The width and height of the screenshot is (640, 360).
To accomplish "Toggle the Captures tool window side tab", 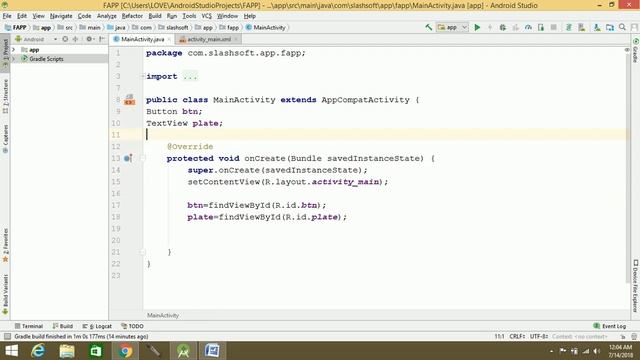I will (x=5, y=139).
